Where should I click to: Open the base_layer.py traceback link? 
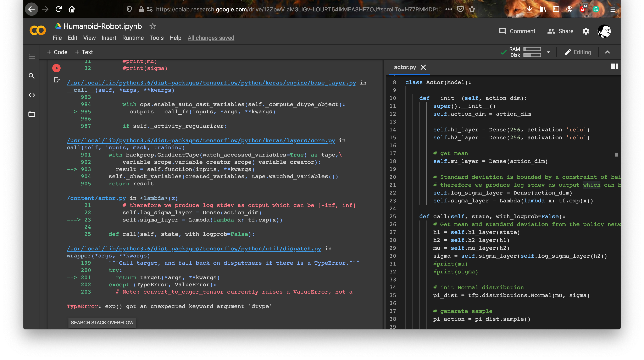click(211, 83)
